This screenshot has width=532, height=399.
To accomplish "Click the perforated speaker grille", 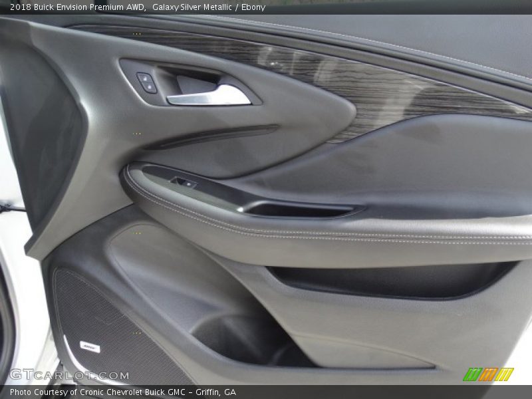I will click(x=100, y=326).
